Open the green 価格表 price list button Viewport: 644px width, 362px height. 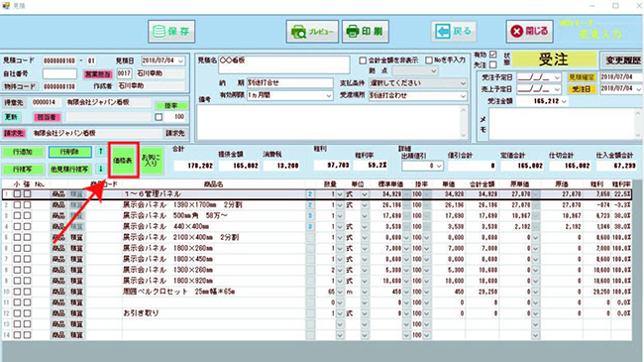(123, 161)
